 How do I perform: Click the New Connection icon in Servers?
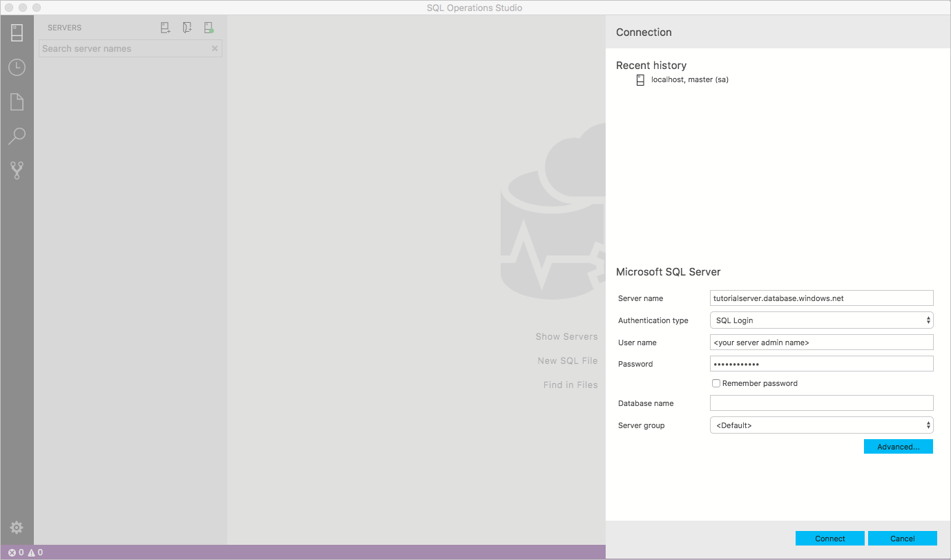[x=166, y=28]
